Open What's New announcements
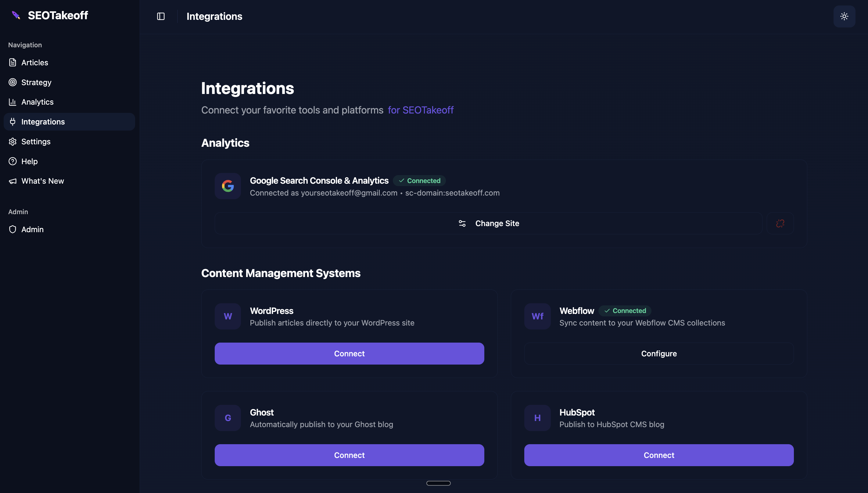Image resolution: width=868 pixels, height=493 pixels. 42,181
